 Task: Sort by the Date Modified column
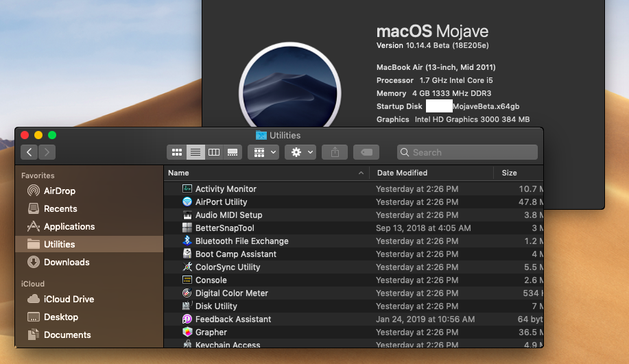pos(402,173)
